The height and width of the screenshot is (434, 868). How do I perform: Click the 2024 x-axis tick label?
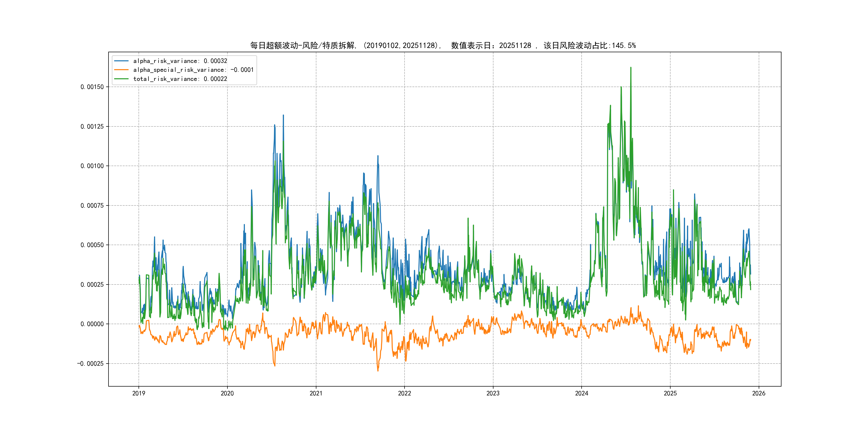coord(582,393)
